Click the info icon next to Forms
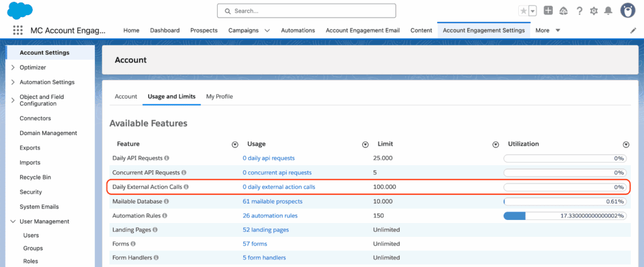The image size is (644, 267). [x=133, y=244]
